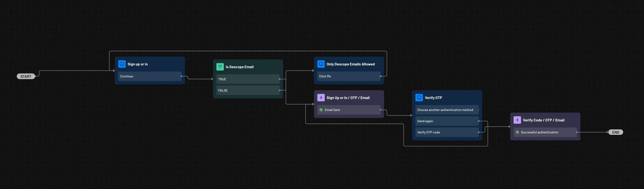This screenshot has width=644, height=189.
Task: Select the END node
Action: (x=615, y=132)
